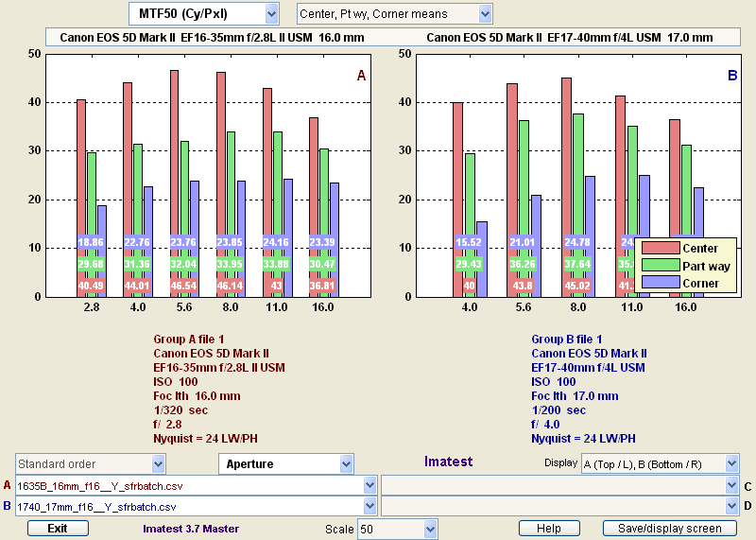Viewport: 756px width, 540px height.
Task: Click the blue Corner legend swatch
Action: pos(660,283)
